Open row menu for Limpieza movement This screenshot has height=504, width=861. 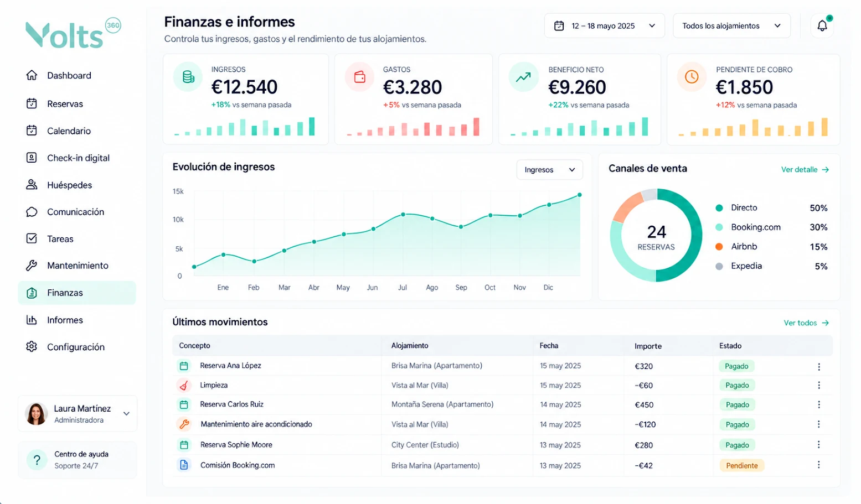click(819, 385)
